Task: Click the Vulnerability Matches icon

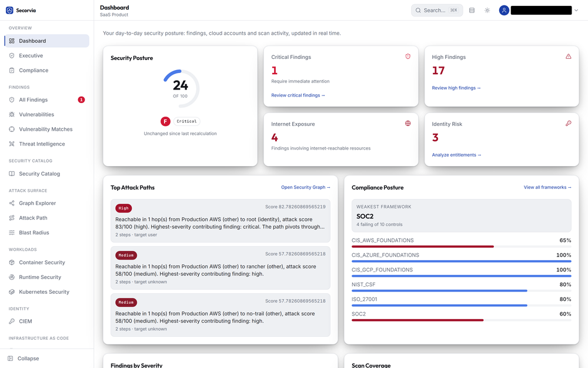Action: tap(12, 129)
